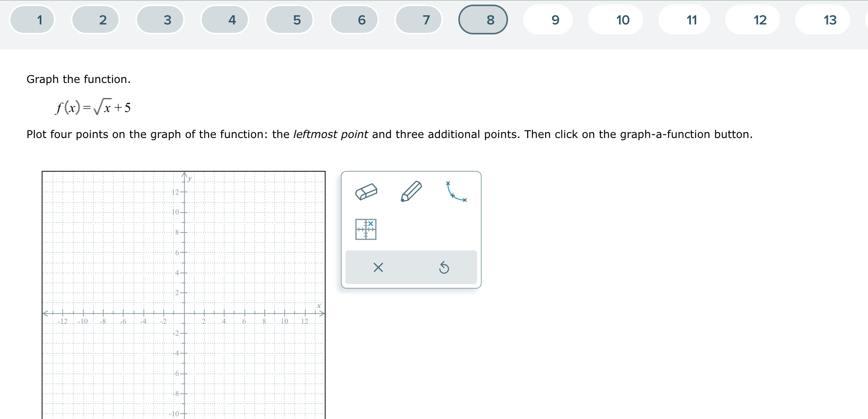The height and width of the screenshot is (419, 868).
Task: Select the Eraser tool
Action: pos(366,191)
